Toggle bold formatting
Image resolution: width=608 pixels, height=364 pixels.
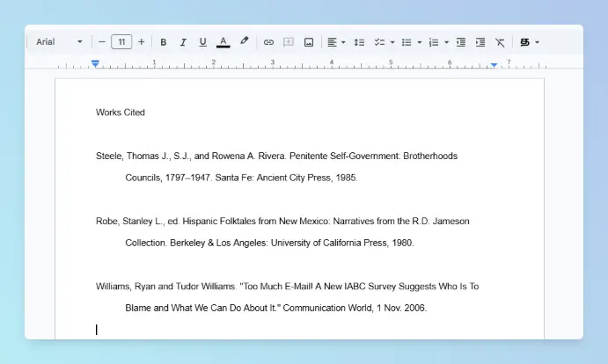click(x=164, y=42)
